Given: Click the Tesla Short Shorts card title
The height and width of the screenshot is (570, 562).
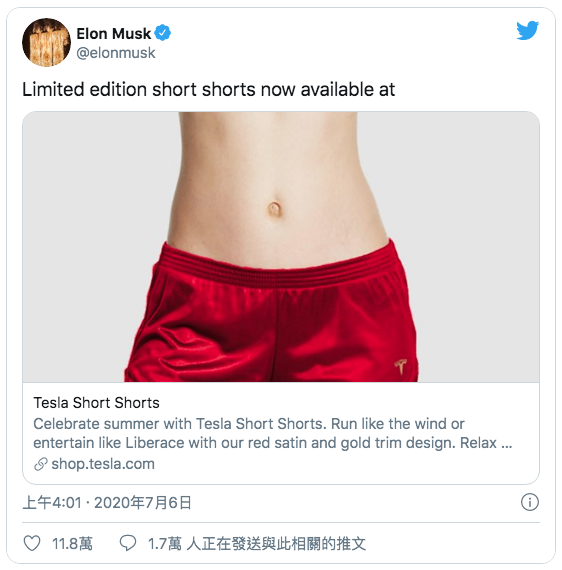Looking at the screenshot, I should tap(96, 403).
